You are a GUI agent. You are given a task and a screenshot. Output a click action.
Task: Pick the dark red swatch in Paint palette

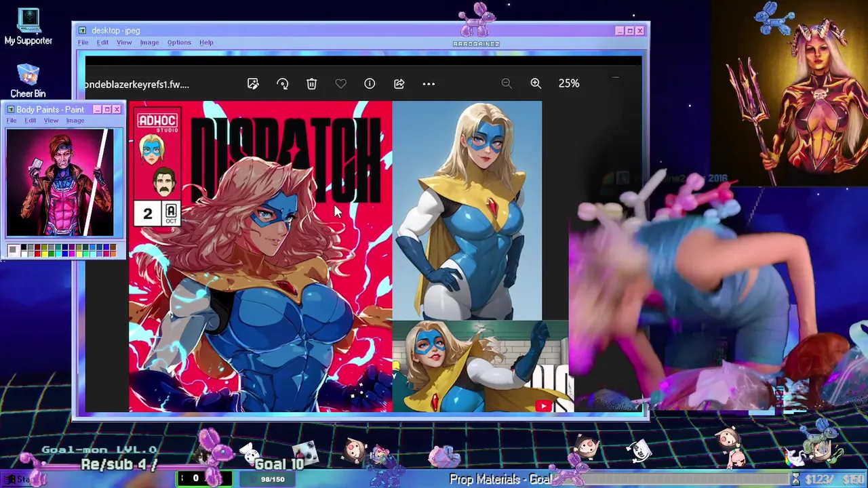coord(37,247)
